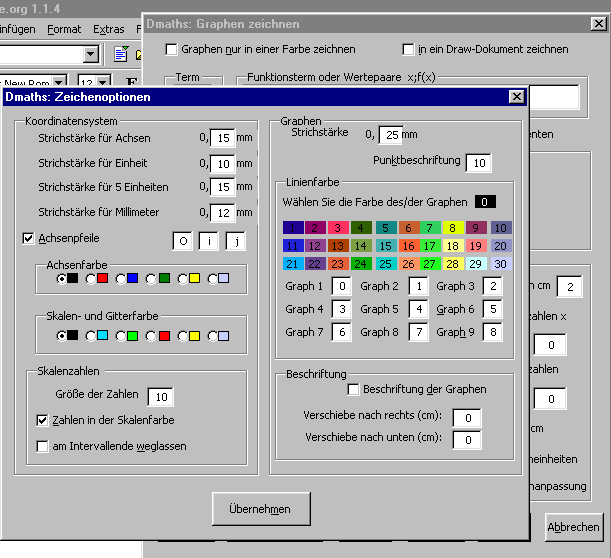Viewport: 611px width, 558px height.
Task: Click the Größe der Zahlen field
Action: coord(161,397)
